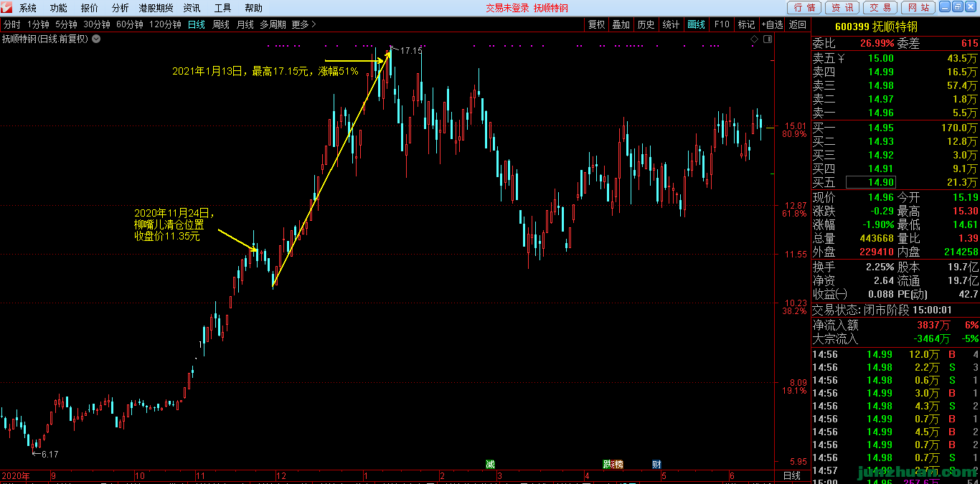Image resolution: width=980 pixels, height=484 pixels.
Task: Open the 报价 menu
Action: coord(90,8)
